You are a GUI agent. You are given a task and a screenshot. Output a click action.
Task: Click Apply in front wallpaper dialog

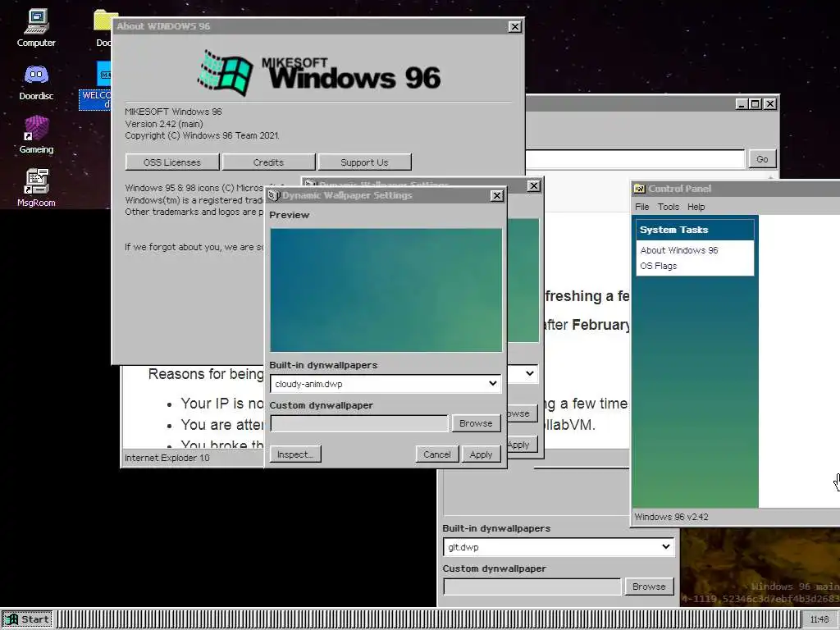pos(481,454)
